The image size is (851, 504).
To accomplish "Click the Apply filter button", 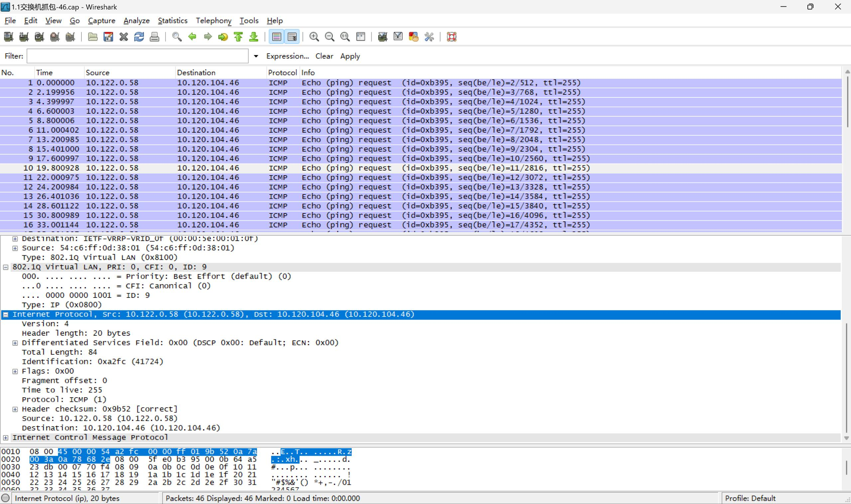I will click(x=350, y=57).
